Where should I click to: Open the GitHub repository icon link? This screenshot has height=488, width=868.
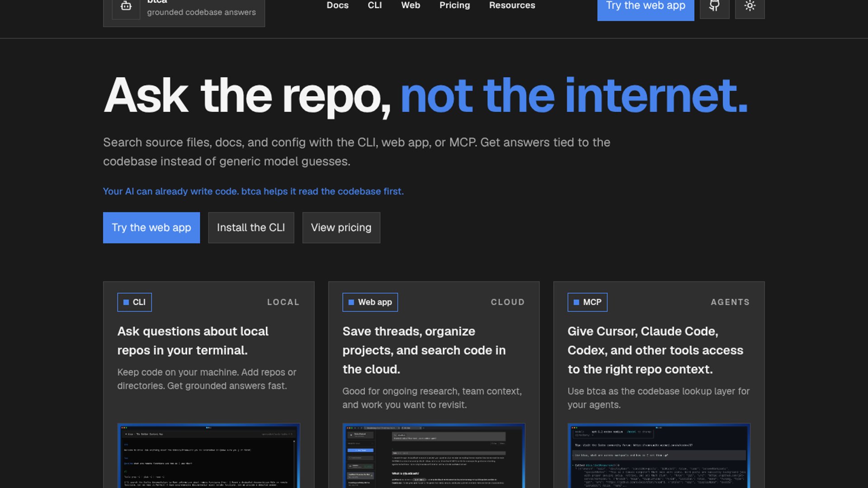coord(714,6)
